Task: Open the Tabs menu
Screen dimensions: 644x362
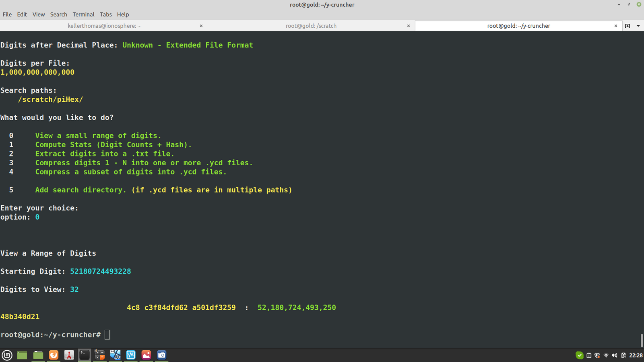Action: pyautogui.click(x=106, y=14)
